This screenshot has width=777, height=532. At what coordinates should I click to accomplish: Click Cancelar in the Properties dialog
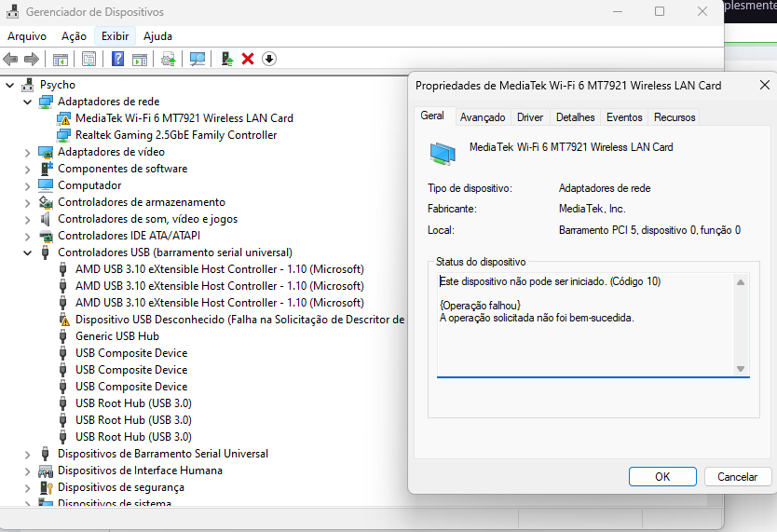point(737,476)
